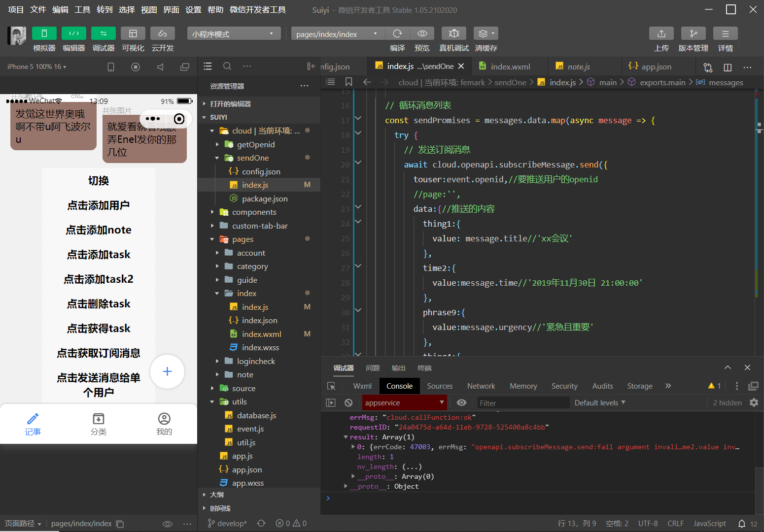Toggle the simulator mute speaker icon
Image resolution: width=764 pixels, height=532 pixels.
pos(160,67)
